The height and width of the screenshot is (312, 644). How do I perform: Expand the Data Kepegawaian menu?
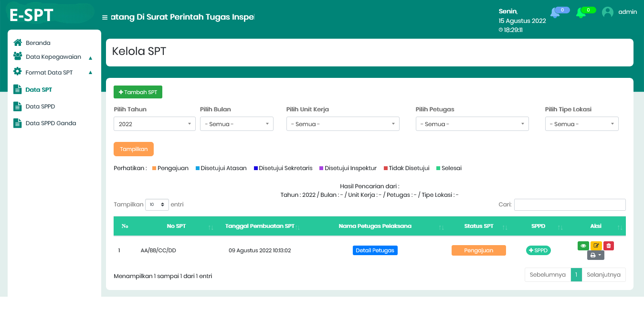point(53,57)
